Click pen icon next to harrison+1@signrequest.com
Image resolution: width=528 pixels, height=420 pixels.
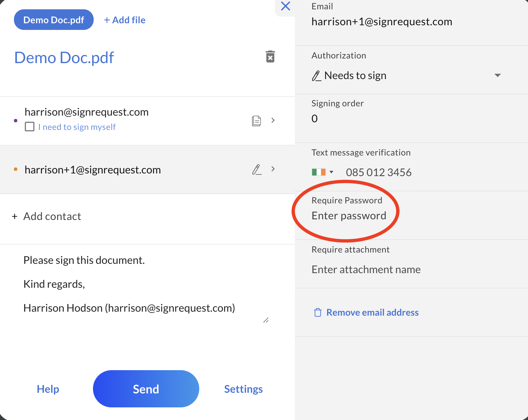pos(257,169)
